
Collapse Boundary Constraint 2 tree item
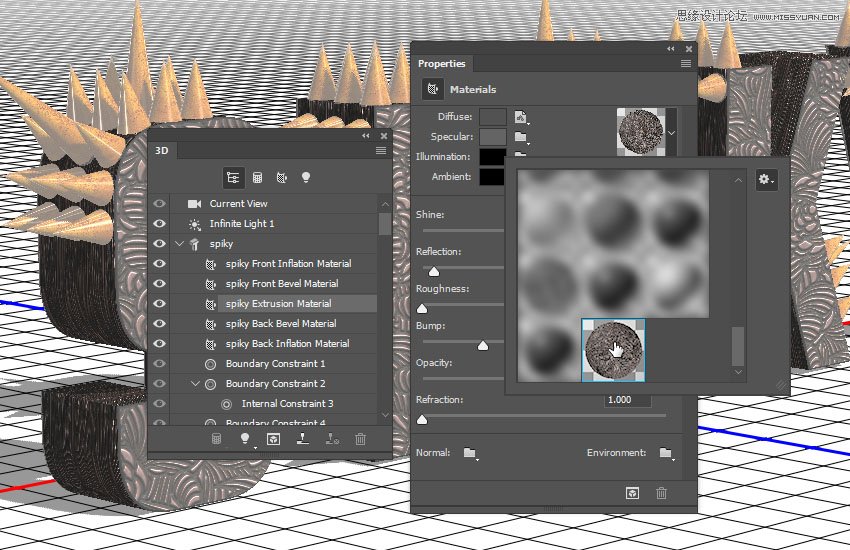point(195,384)
